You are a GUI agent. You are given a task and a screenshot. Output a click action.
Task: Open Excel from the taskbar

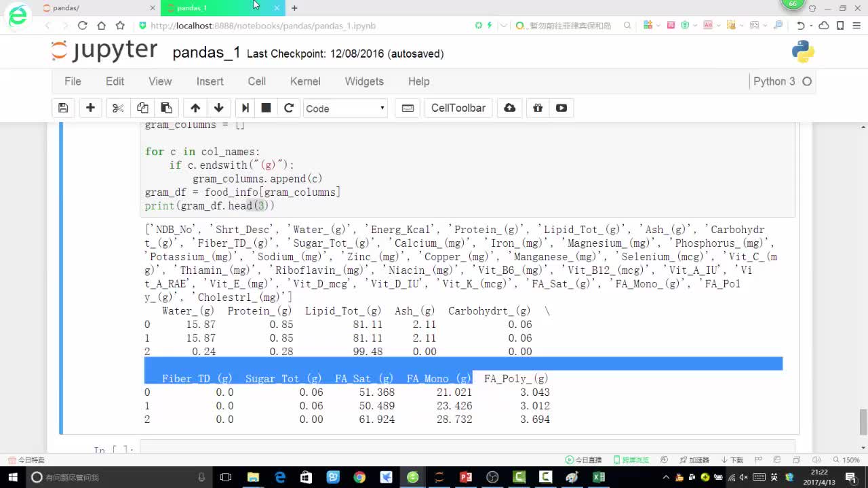(x=599, y=477)
